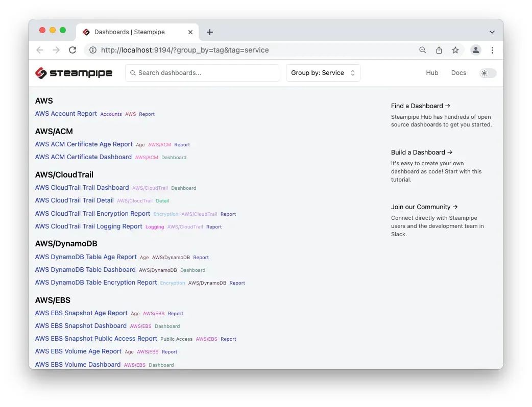Click the browser back arrow
The height and width of the screenshot is (407, 532).
pos(40,50)
